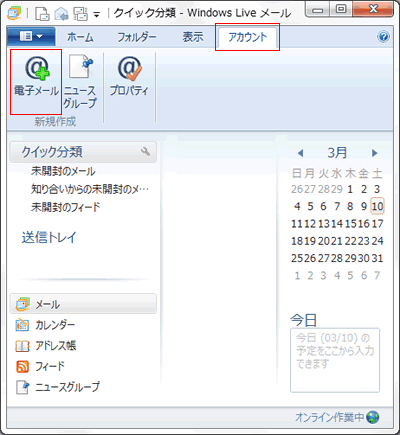Select March 25 in the calendar
This screenshot has height=435, width=400.
point(297,258)
